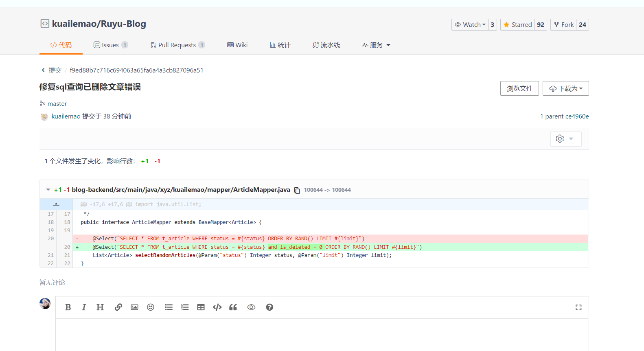
Task: Click the Bold formatting icon
Action: click(x=68, y=307)
